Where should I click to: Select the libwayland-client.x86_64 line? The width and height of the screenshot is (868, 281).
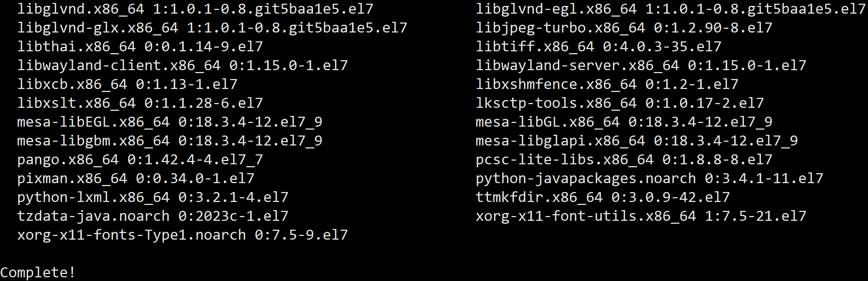click(x=182, y=66)
